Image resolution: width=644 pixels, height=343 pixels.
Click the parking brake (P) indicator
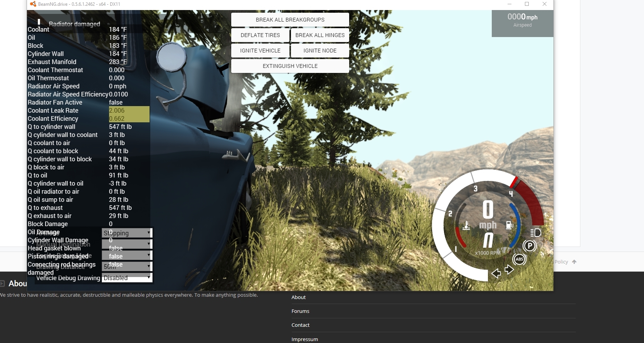530,246
